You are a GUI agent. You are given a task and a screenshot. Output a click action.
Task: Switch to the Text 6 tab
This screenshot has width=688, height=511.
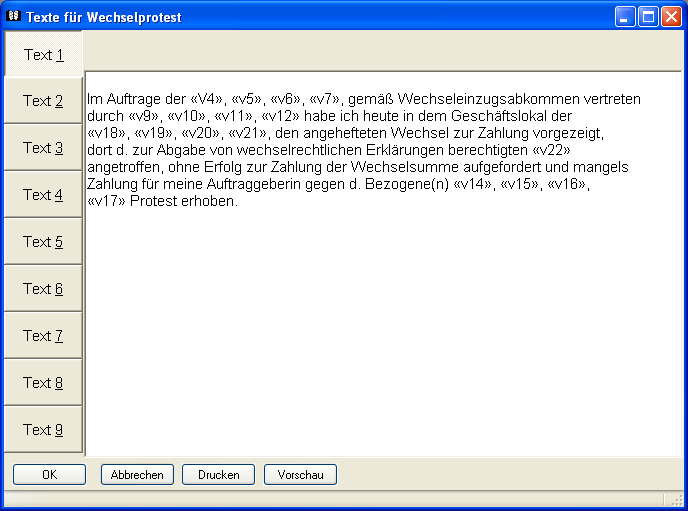click(x=43, y=289)
